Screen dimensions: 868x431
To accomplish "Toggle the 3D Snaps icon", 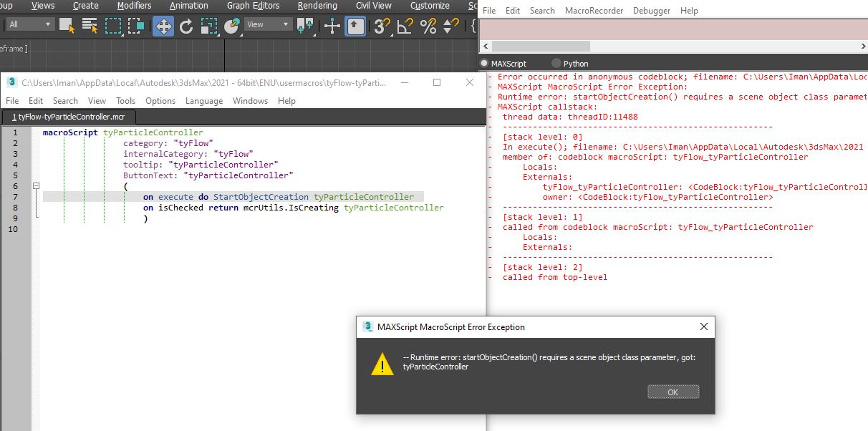I will (382, 26).
